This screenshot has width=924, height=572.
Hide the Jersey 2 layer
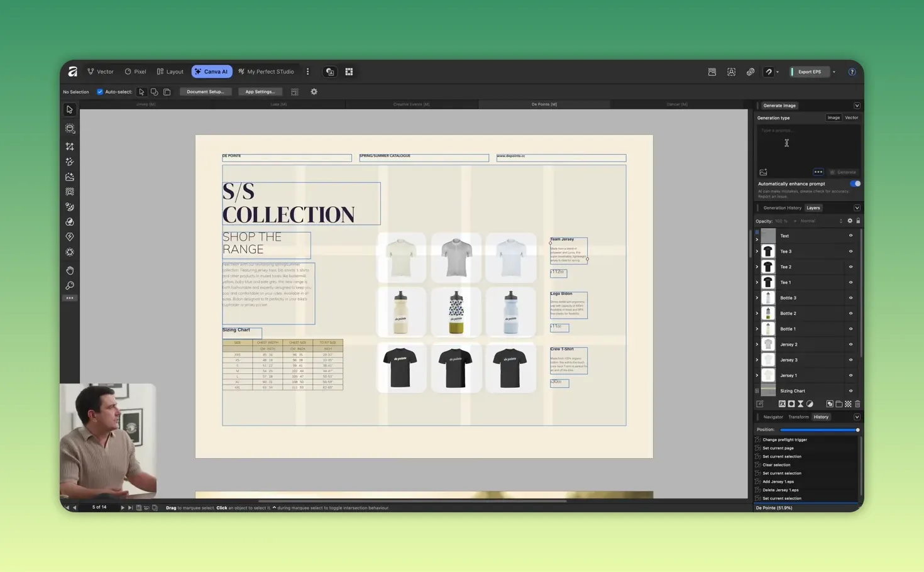850,344
